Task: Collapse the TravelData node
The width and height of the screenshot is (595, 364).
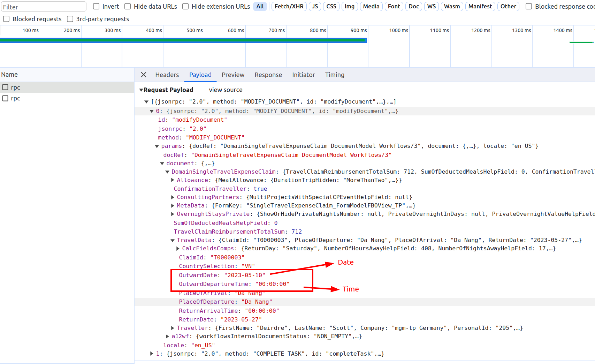Action: [x=173, y=240]
